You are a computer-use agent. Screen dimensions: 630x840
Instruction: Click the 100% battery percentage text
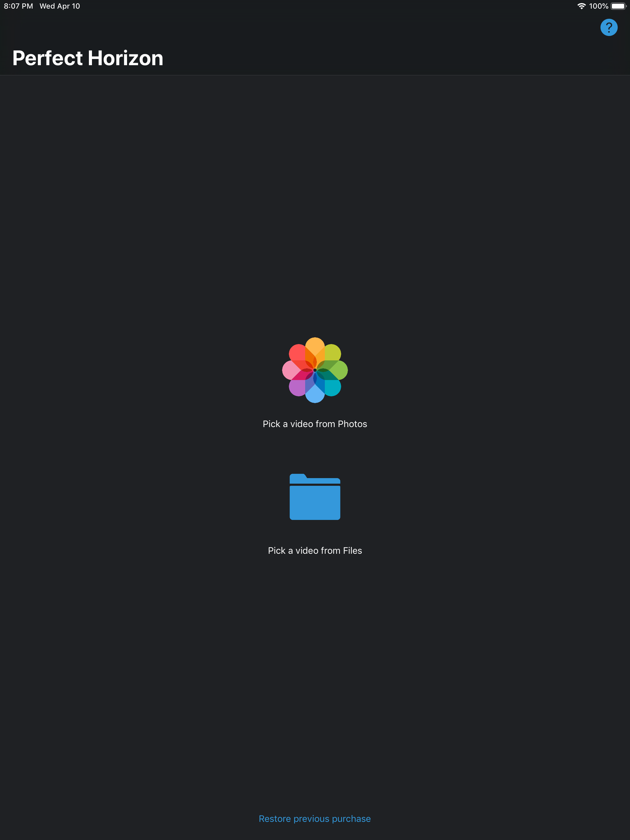598,6
